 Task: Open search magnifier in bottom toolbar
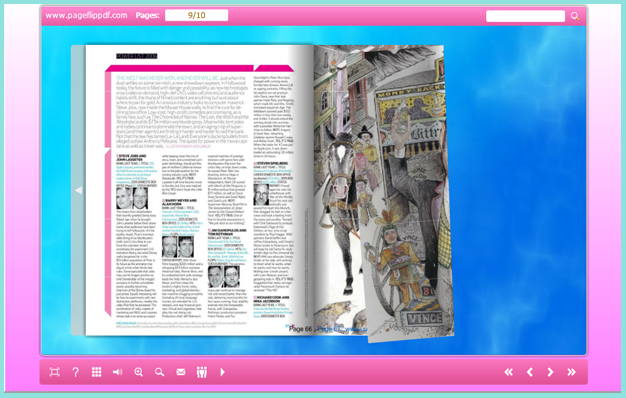160,372
